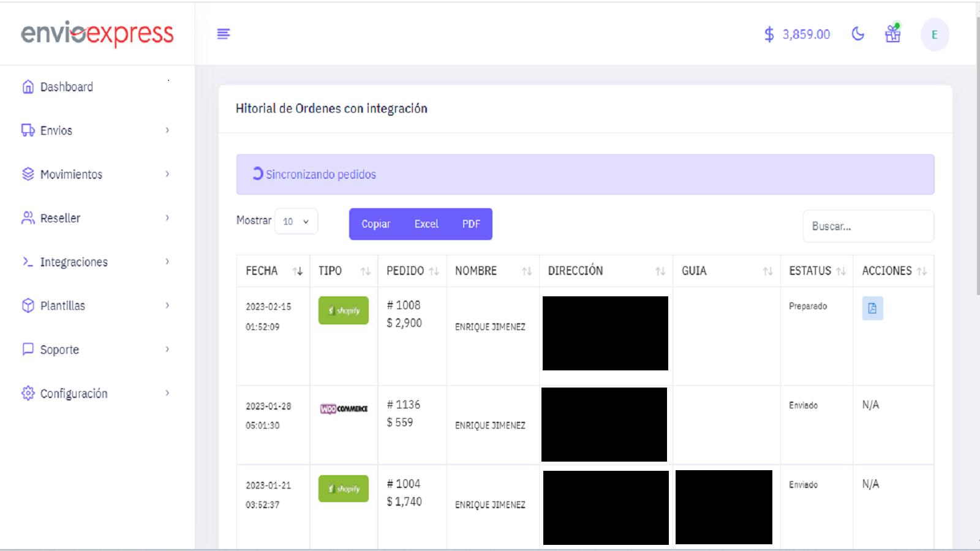
Task: Sort by FECHA column arrows
Action: [298, 271]
